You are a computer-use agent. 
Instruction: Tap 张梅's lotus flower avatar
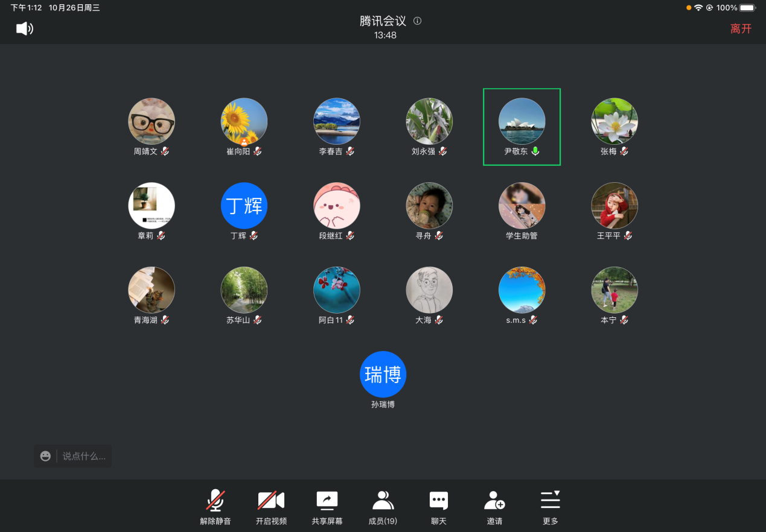pyautogui.click(x=614, y=121)
